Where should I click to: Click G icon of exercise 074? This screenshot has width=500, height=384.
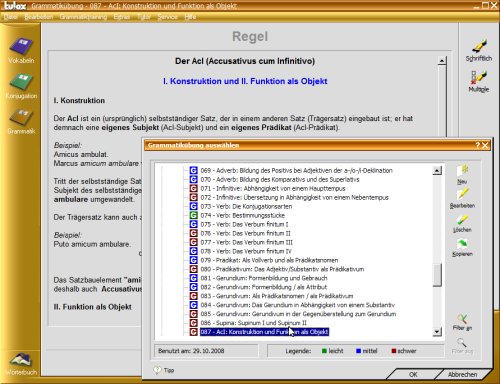[x=193, y=215]
